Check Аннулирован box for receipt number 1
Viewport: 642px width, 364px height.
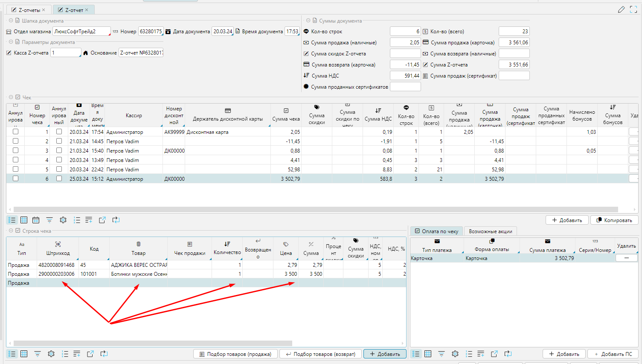coord(16,132)
